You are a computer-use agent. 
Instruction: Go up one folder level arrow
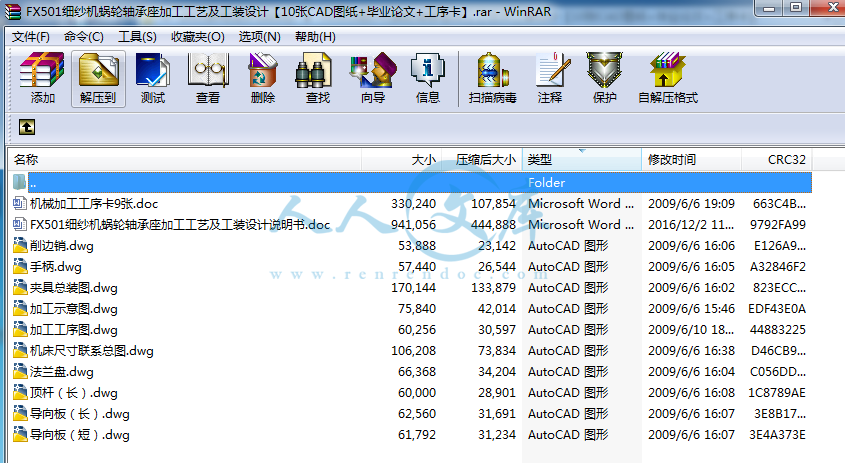tap(27, 127)
